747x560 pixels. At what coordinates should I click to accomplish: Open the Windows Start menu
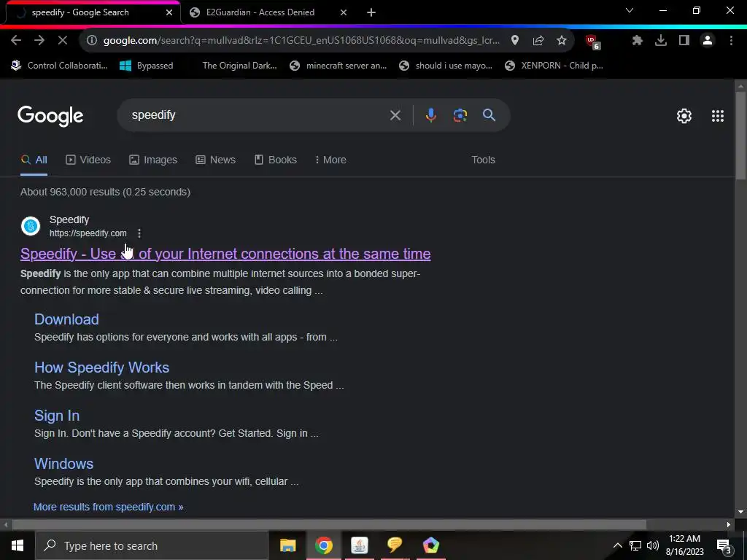[x=18, y=545]
